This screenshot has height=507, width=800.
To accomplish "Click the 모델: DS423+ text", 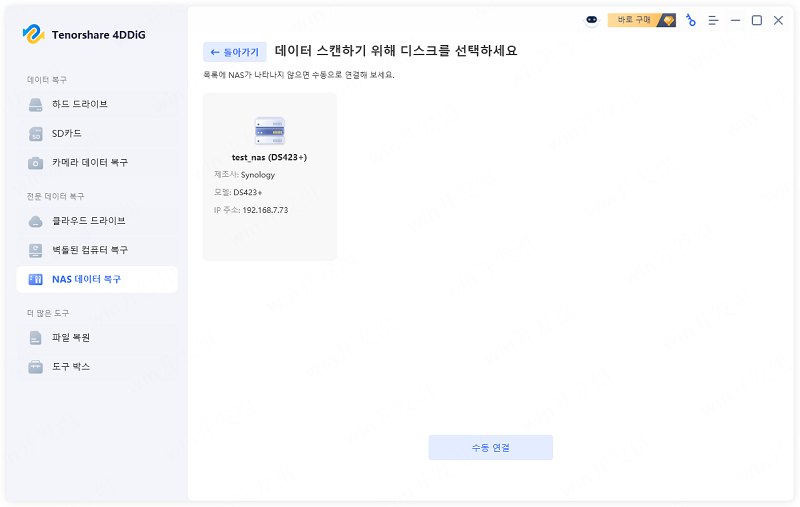I will (238, 192).
